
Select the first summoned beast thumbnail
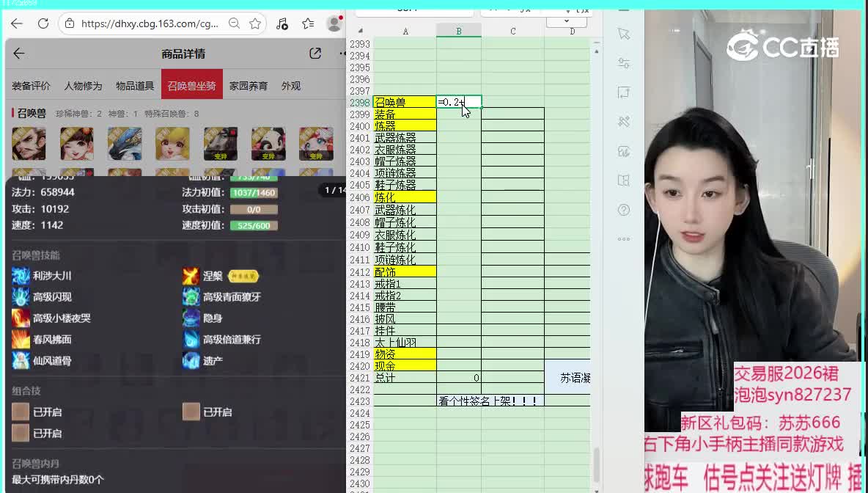29,144
